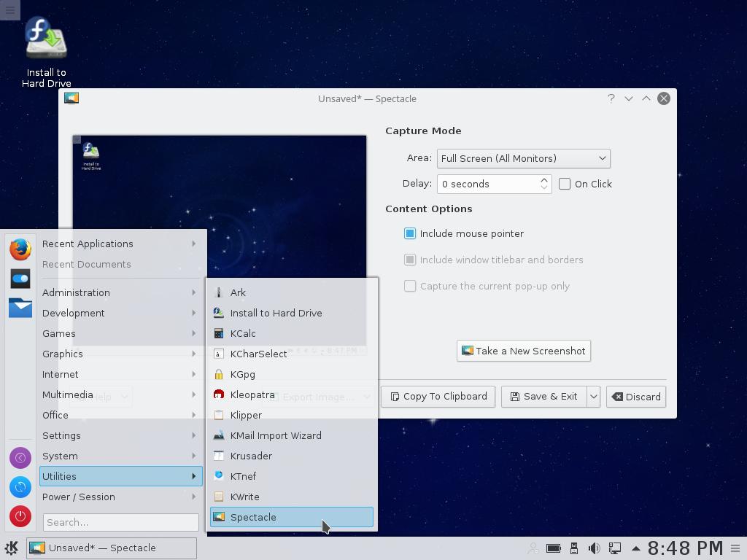This screenshot has height=560, width=747.
Task: Click the desktop toolbox icon at top-left
Action: coord(10,10)
